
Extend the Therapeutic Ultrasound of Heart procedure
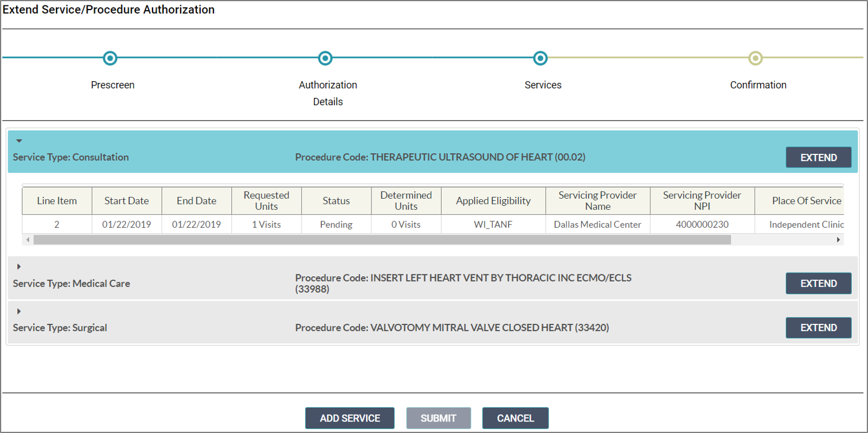click(818, 157)
